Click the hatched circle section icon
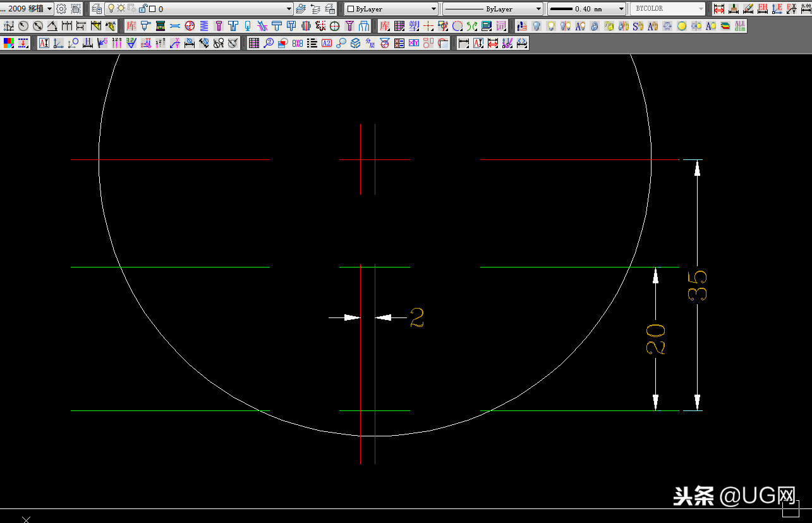Image resolution: width=812 pixels, height=523 pixels. tap(190, 26)
